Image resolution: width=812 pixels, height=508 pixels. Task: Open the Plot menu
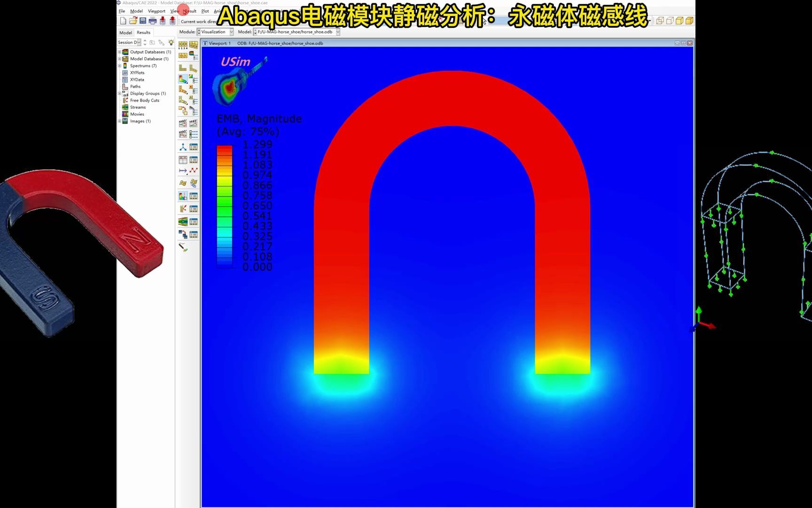(205, 11)
